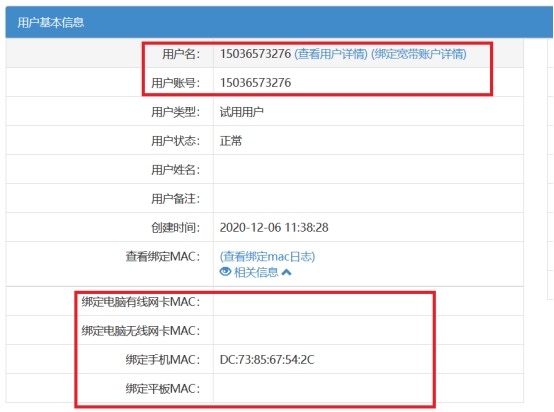
Task: Click the empty 用户姓名 value cell
Action: [x=369, y=169]
